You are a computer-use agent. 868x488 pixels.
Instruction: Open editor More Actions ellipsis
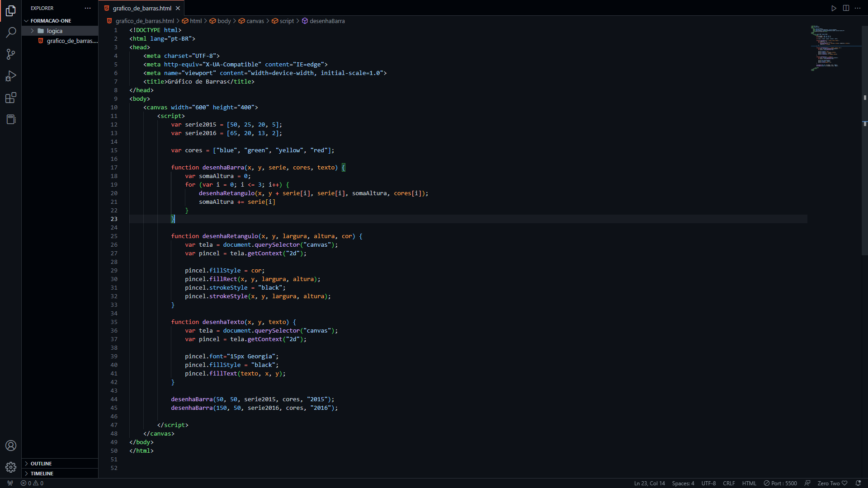[858, 8]
